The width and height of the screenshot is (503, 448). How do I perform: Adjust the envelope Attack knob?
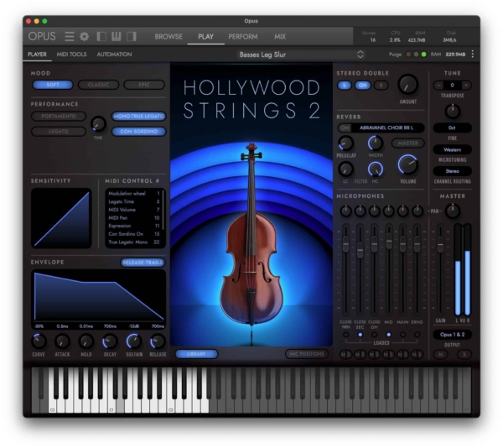click(x=62, y=341)
